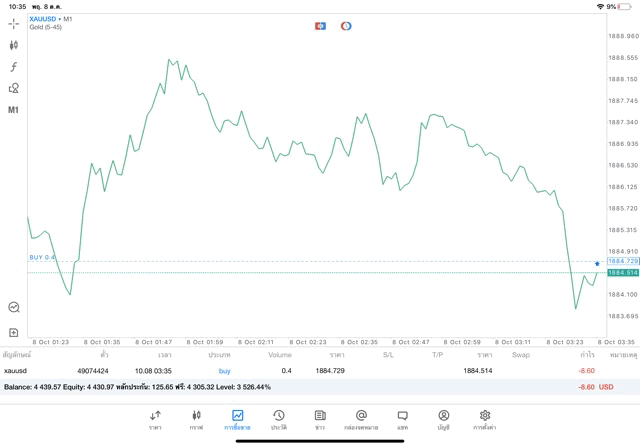This screenshot has height=447, width=640.
Task: Select the xauusd open position row
Action: point(300,371)
